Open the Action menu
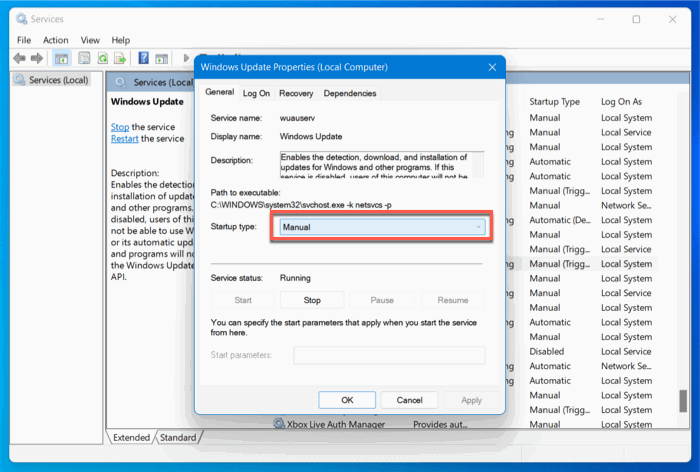700x472 pixels. point(55,40)
